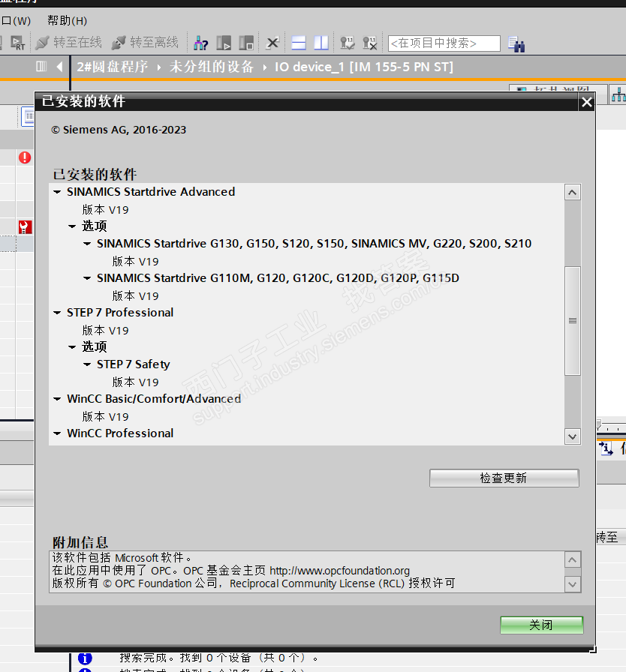Open the Window (W) menu
The image size is (626, 672).
pyautogui.click(x=16, y=20)
